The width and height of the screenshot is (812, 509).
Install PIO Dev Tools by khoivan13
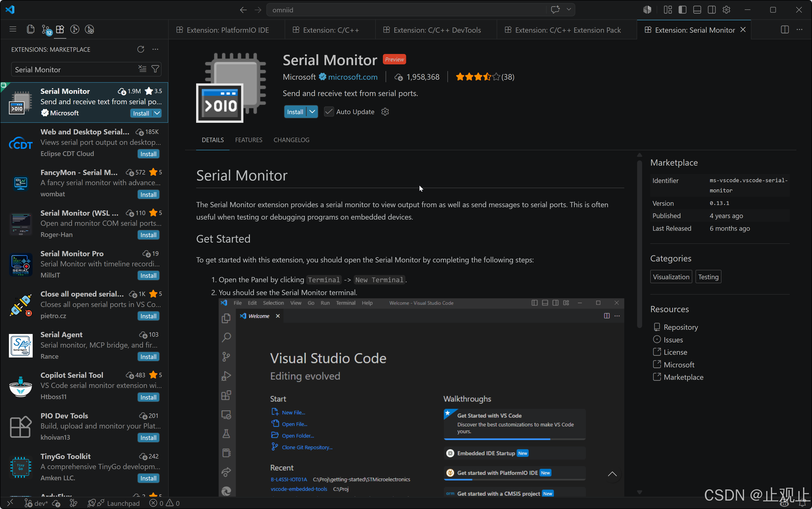click(148, 438)
